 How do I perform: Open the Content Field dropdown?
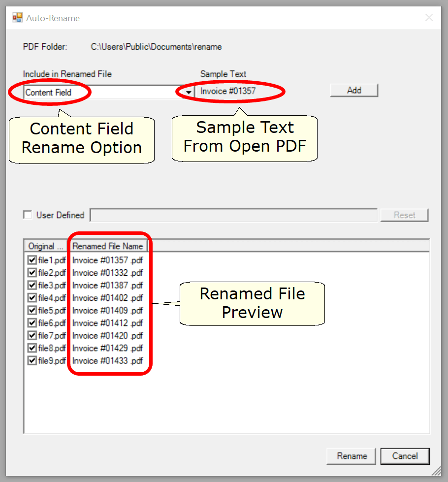click(x=189, y=92)
